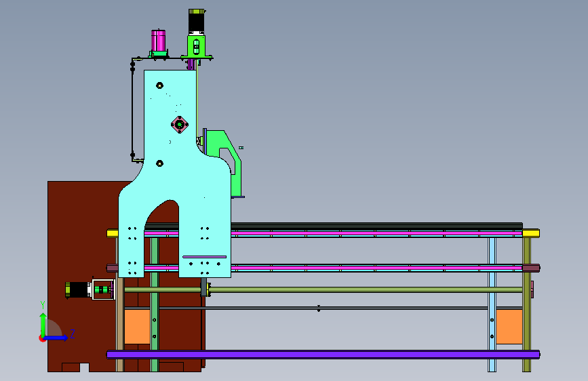588x381 pixels.
Task: Select the left orange block
Action: coord(137,326)
